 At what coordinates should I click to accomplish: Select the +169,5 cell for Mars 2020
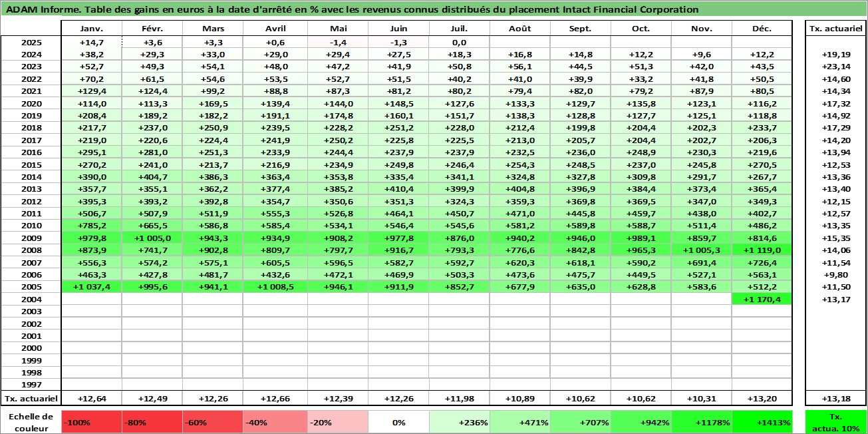(213, 104)
